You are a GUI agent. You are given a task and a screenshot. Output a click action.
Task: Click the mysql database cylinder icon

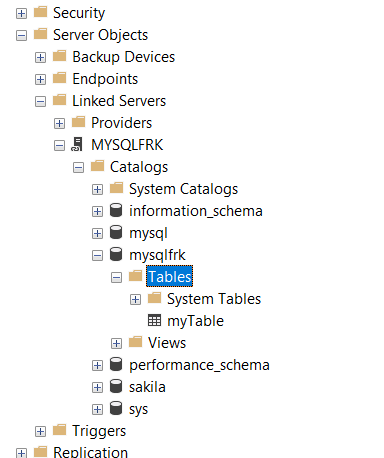(116, 233)
